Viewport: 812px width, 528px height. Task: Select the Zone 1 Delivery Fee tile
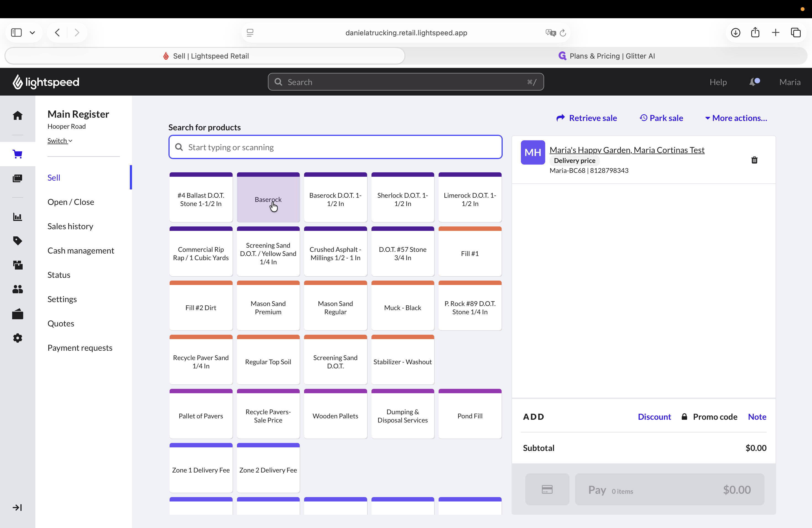click(201, 468)
